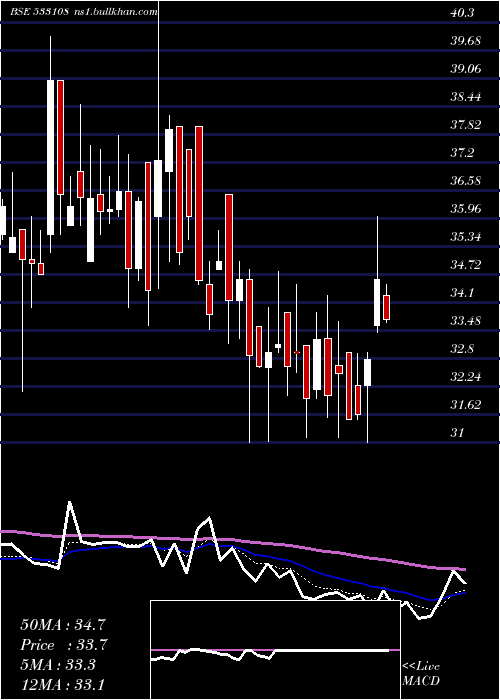
Task: Click the 34.72 price axis label
Action: tap(465, 265)
